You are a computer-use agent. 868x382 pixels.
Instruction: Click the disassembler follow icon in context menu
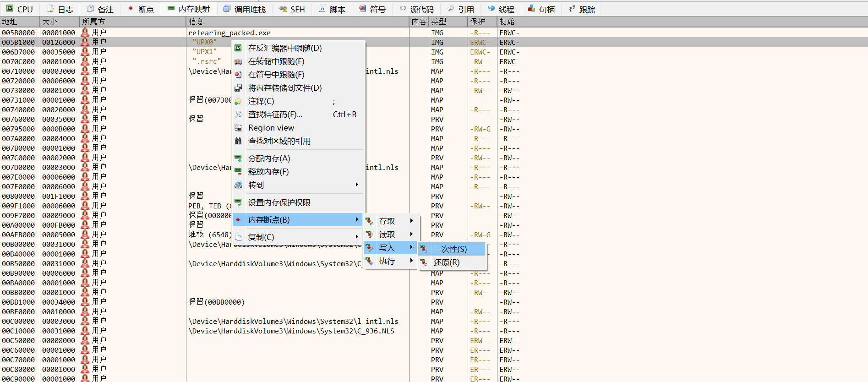pos(238,48)
